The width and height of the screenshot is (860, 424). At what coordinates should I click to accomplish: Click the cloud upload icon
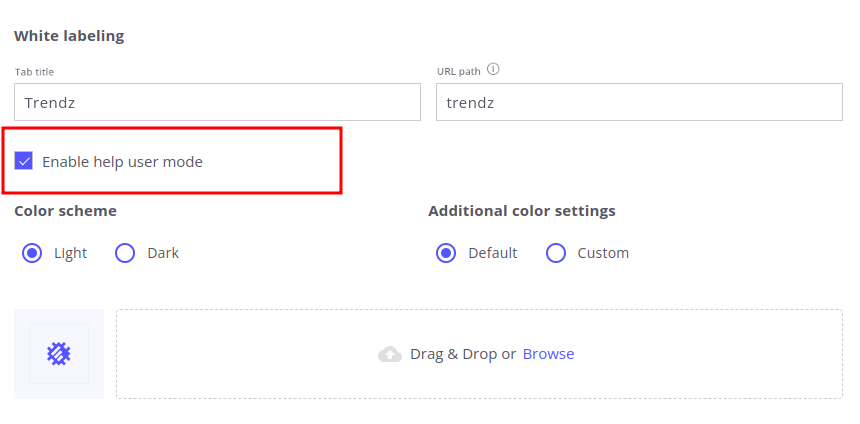point(390,354)
